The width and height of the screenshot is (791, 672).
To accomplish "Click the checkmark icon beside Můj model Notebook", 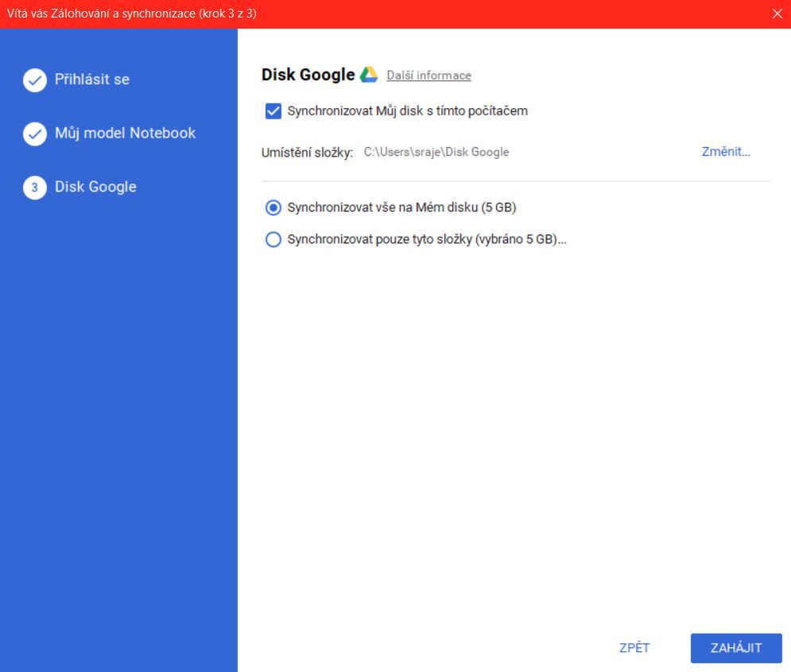I will [35, 133].
